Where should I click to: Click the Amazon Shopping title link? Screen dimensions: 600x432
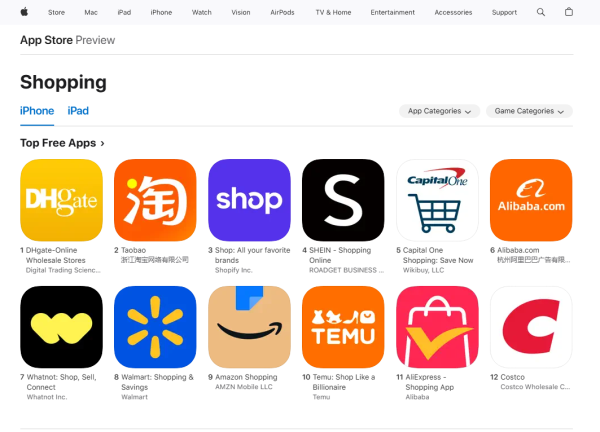point(246,377)
